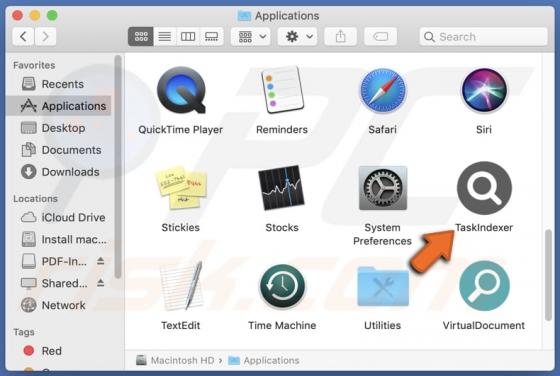Click Macintosh HD in the path bar
Screen dimensions: 560x376
click(x=175, y=360)
